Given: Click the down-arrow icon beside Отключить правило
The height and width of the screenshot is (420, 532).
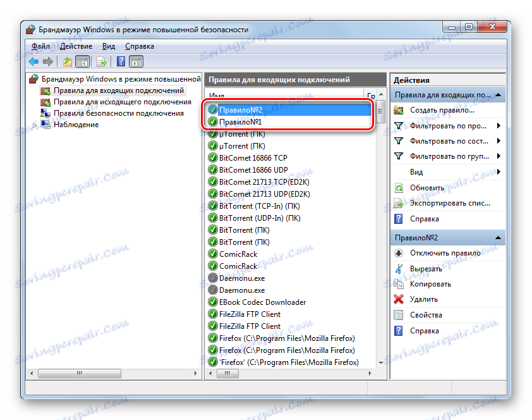Looking at the screenshot, I should 399,253.
